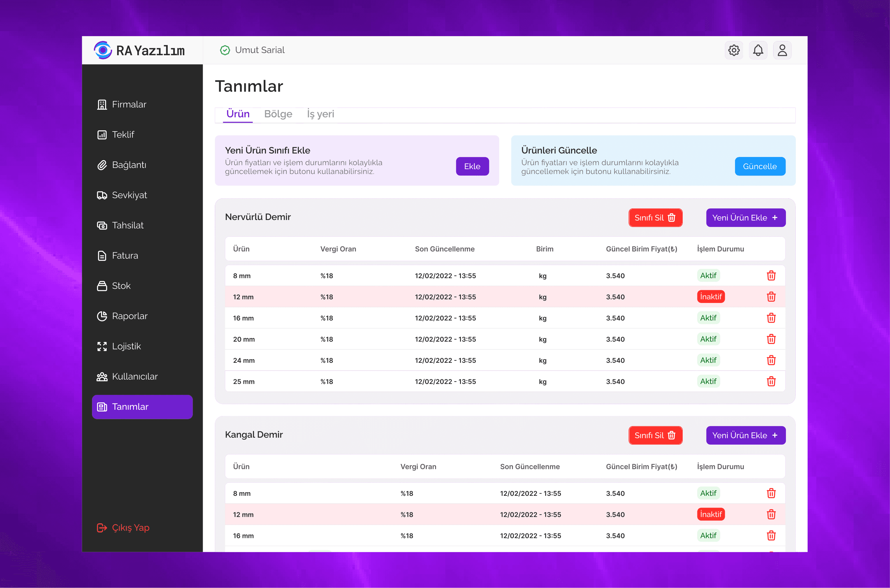Toggle Aktif badge on Kangal Demir 8 mm
The width and height of the screenshot is (890, 588).
708,493
